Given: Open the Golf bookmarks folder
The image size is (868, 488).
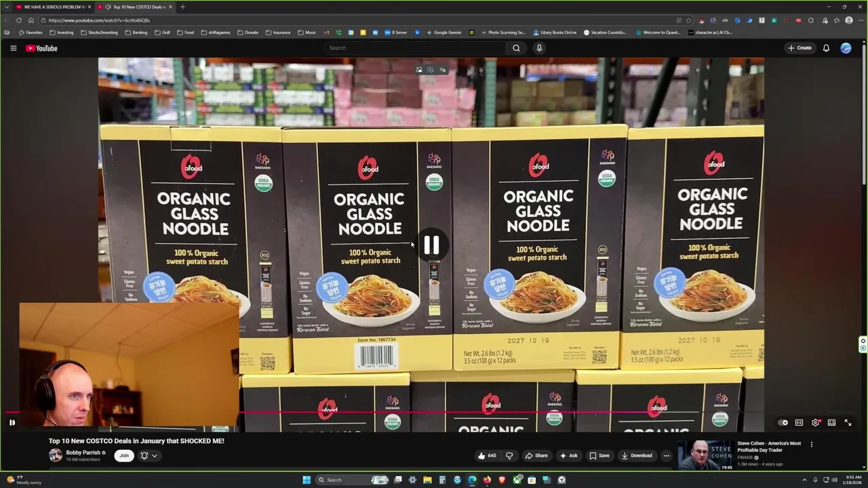Looking at the screenshot, I should tap(162, 33).
